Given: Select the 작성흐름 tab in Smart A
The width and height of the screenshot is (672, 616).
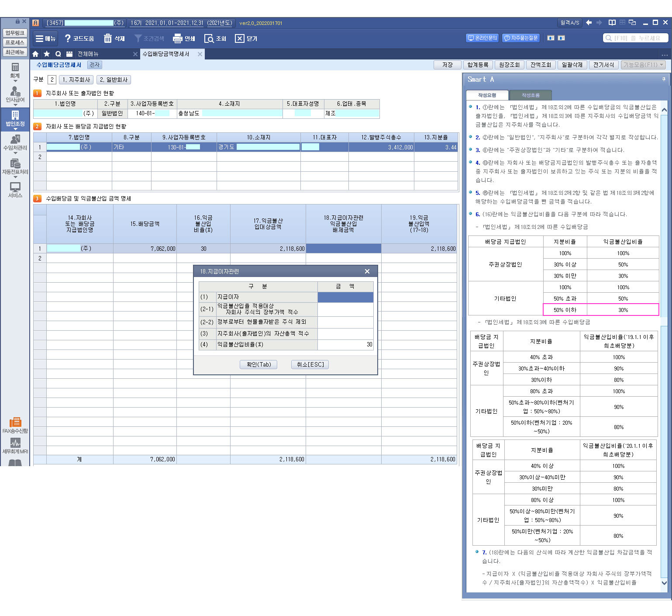Looking at the screenshot, I should [x=531, y=95].
